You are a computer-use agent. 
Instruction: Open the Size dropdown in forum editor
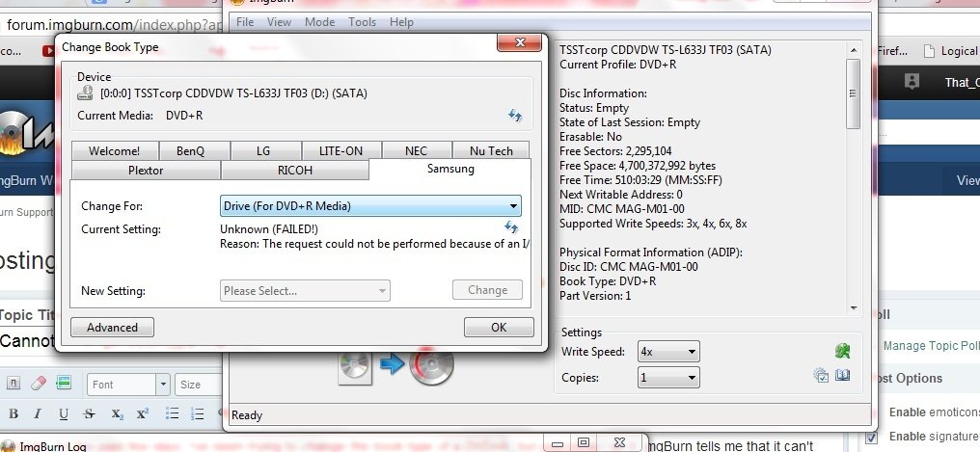click(x=198, y=385)
